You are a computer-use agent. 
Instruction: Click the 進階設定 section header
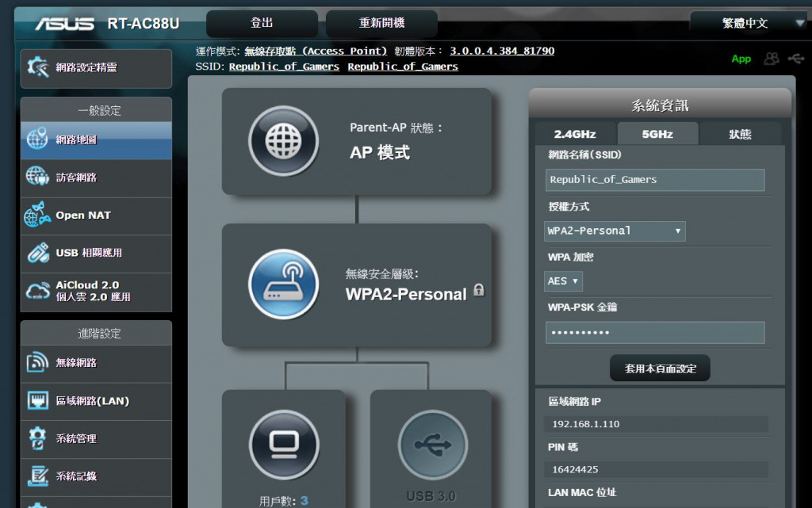[x=96, y=334]
